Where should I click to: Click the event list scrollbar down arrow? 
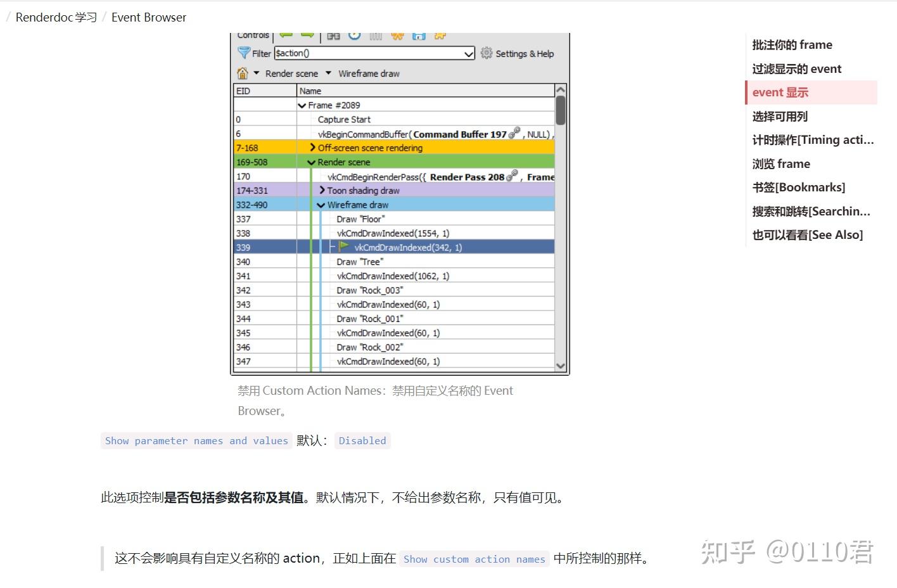(560, 366)
